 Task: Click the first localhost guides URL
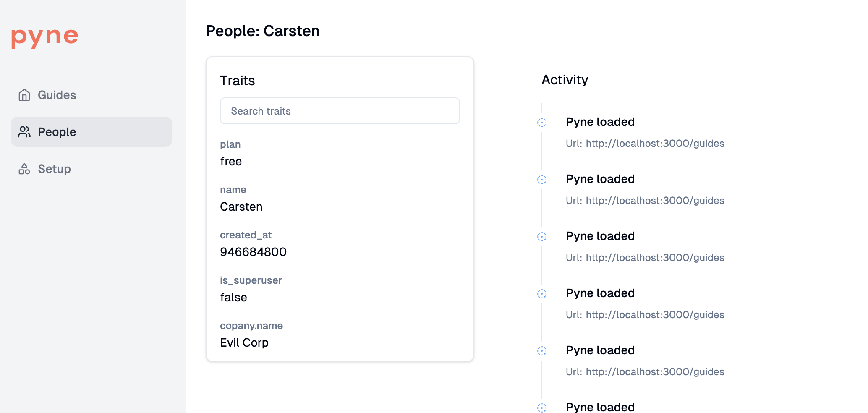coord(655,144)
